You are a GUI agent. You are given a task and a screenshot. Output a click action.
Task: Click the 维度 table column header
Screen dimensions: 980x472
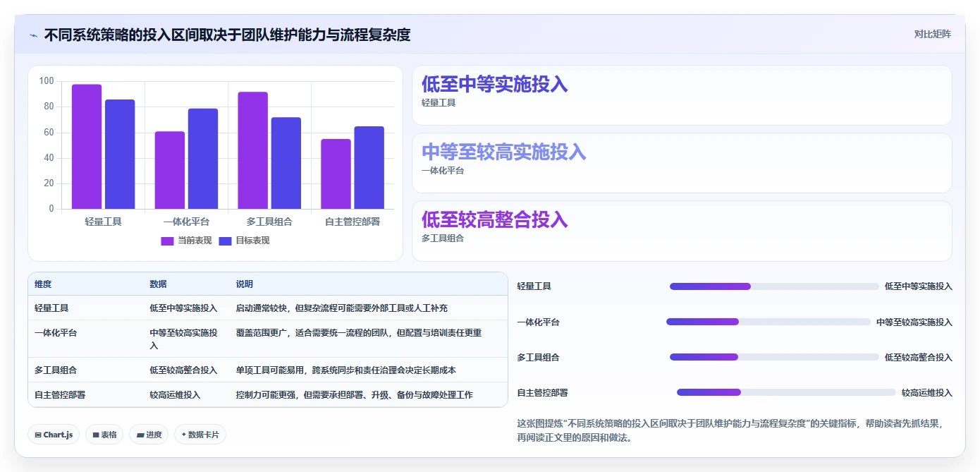point(43,284)
